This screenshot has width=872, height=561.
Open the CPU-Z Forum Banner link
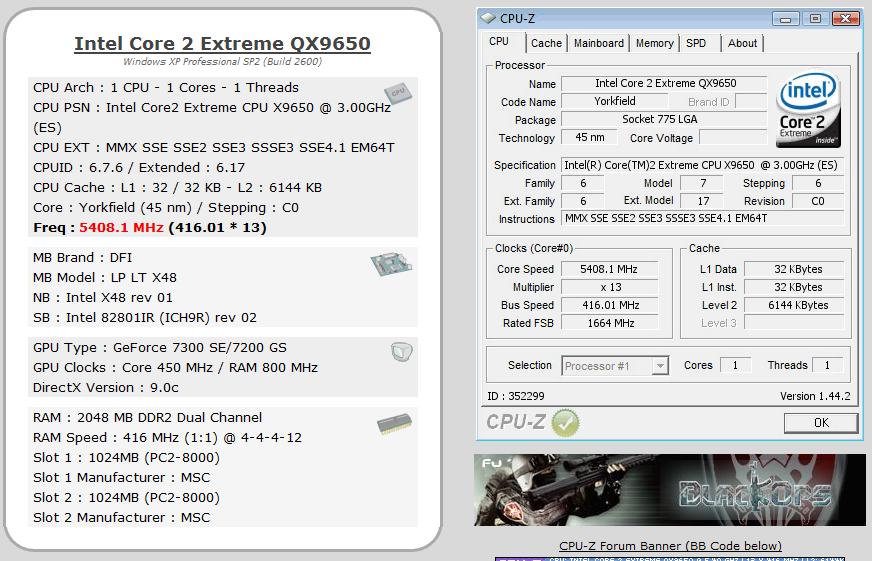tap(670, 546)
